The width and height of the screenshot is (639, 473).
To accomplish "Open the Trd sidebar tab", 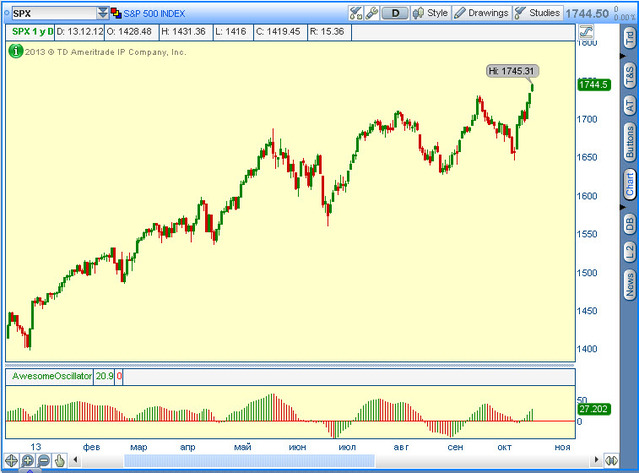I will (630, 38).
